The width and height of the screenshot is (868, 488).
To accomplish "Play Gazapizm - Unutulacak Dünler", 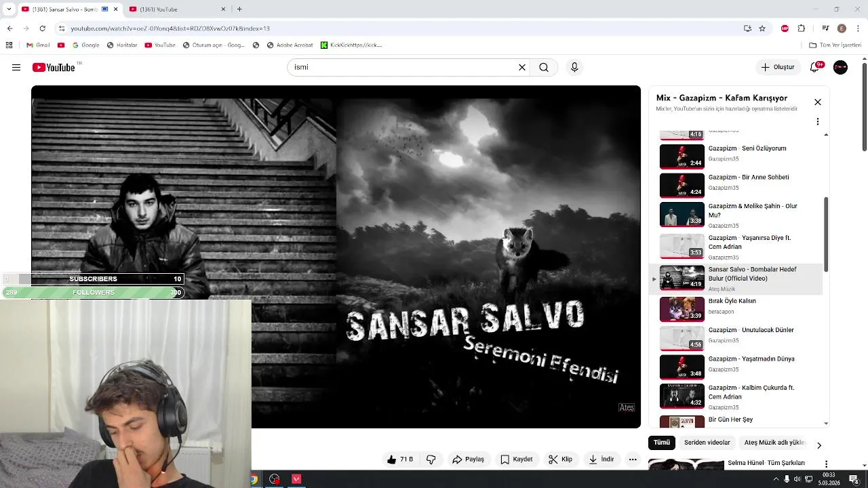I will pyautogui.click(x=736, y=337).
